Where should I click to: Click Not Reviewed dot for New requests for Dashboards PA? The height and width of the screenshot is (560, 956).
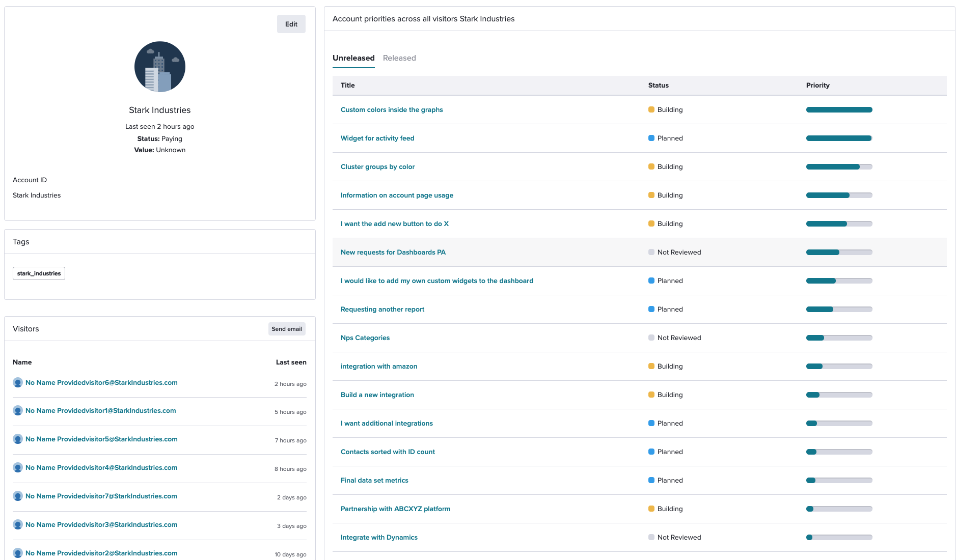tap(651, 252)
